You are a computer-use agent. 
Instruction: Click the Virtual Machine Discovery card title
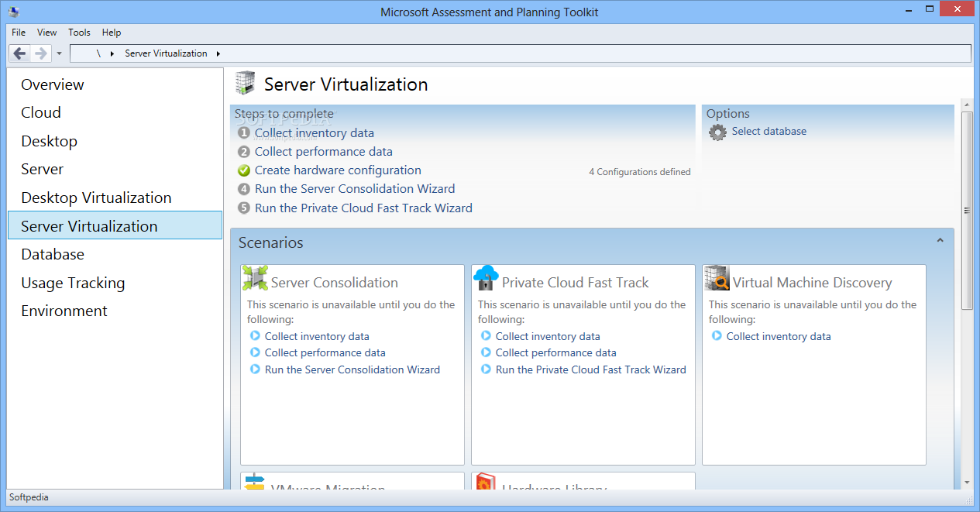coord(813,283)
